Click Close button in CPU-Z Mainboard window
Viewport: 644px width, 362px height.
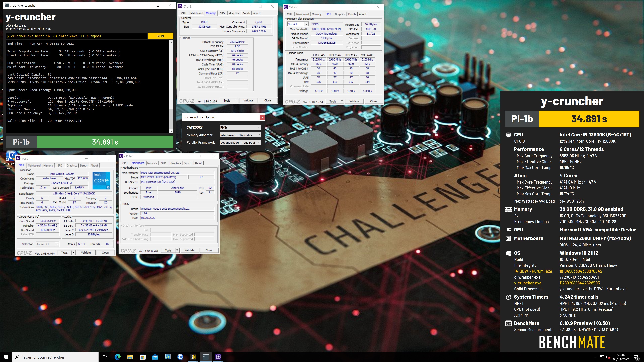click(209, 250)
